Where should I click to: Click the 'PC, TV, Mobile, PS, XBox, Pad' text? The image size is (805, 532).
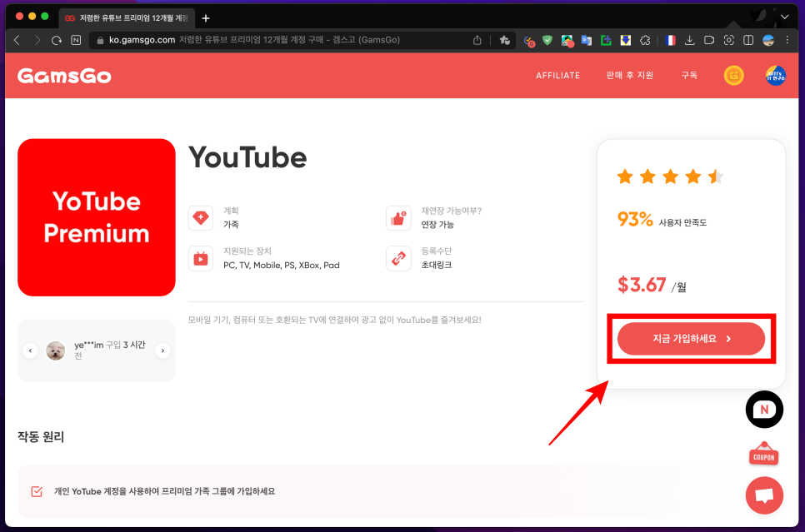[x=282, y=266]
